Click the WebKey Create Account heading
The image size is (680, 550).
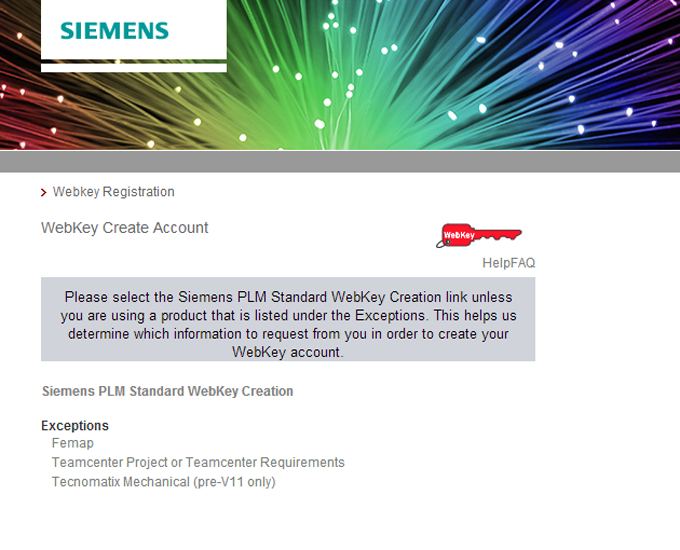pos(125,228)
